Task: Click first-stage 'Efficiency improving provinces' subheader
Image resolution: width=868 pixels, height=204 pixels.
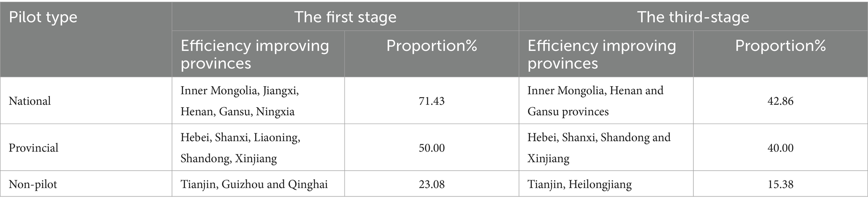Action: pyautogui.click(x=255, y=54)
